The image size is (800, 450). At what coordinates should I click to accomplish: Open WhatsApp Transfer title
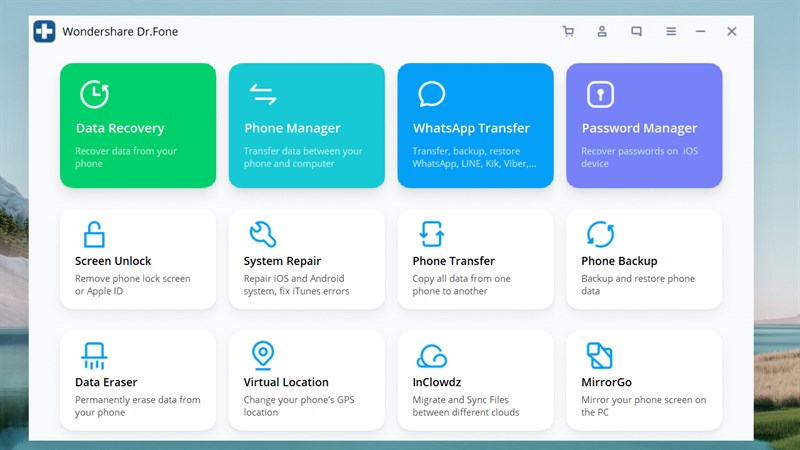[471, 128]
